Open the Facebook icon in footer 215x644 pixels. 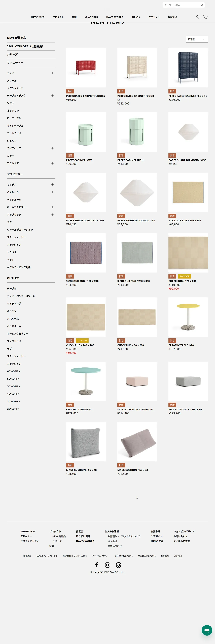pos(96,565)
